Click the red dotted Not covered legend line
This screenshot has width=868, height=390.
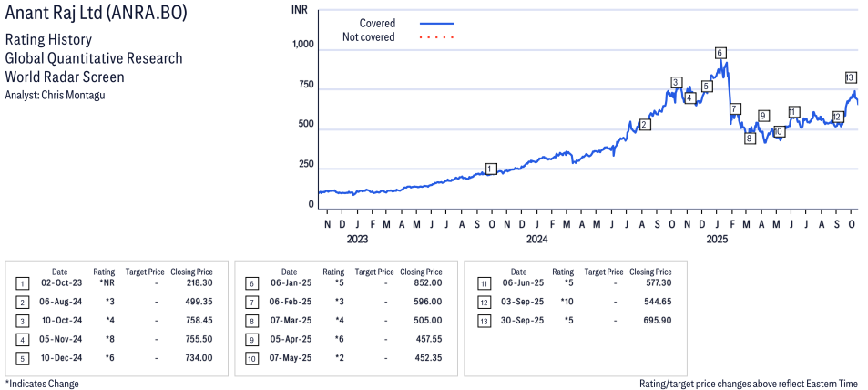(x=436, y=37)
